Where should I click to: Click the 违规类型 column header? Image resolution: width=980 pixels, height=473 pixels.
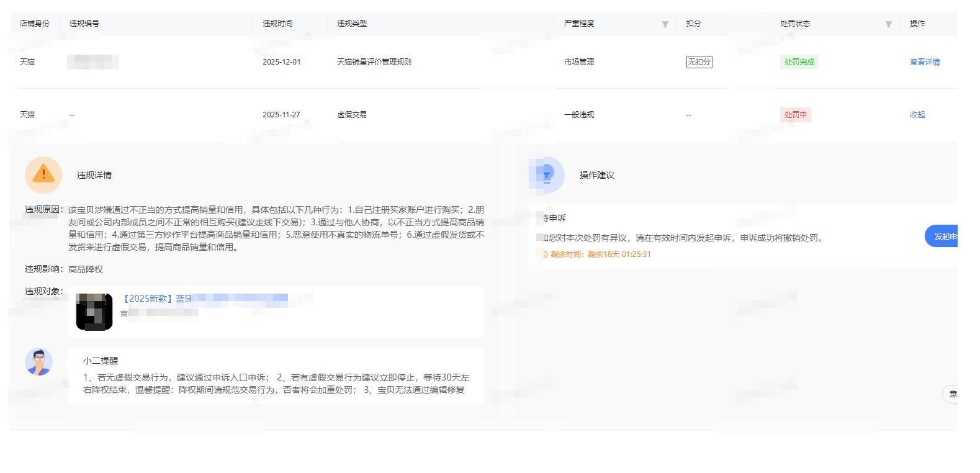[x=352, y=24]
